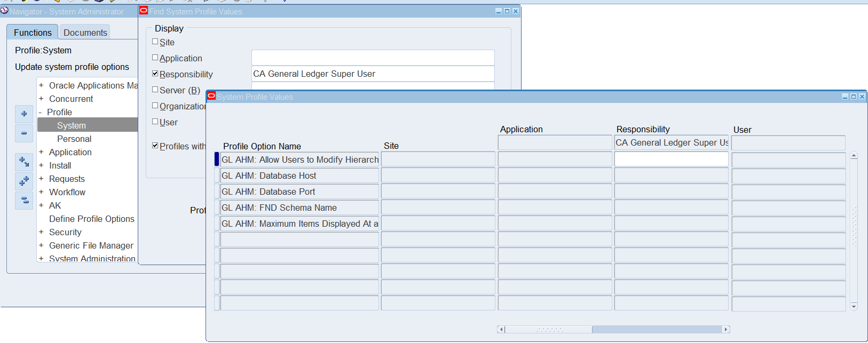Click the horizontal scrollbar thumb
This screenshot has width=868, height=343.
tap(549, 329)
